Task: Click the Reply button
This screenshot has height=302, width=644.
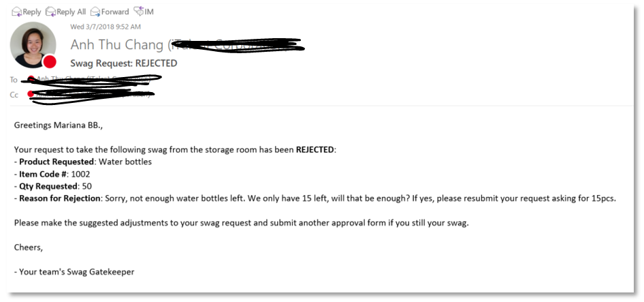Action: click(x=27, y=12)
